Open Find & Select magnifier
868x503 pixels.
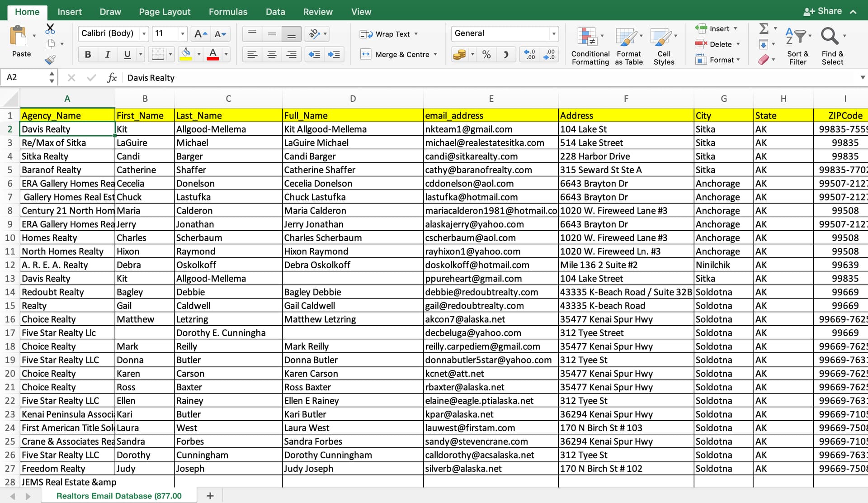832,46
